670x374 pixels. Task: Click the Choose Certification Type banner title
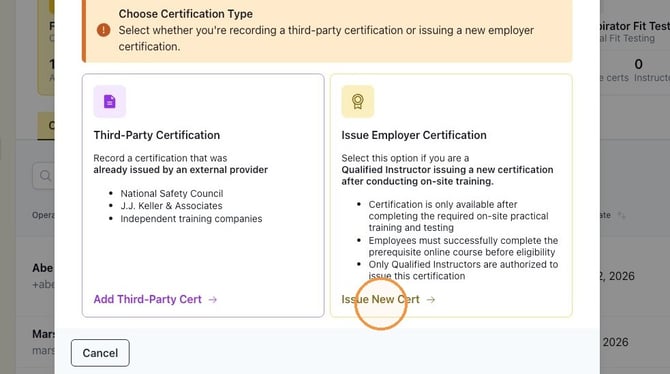pyautogui.click(x=185, y=14)
